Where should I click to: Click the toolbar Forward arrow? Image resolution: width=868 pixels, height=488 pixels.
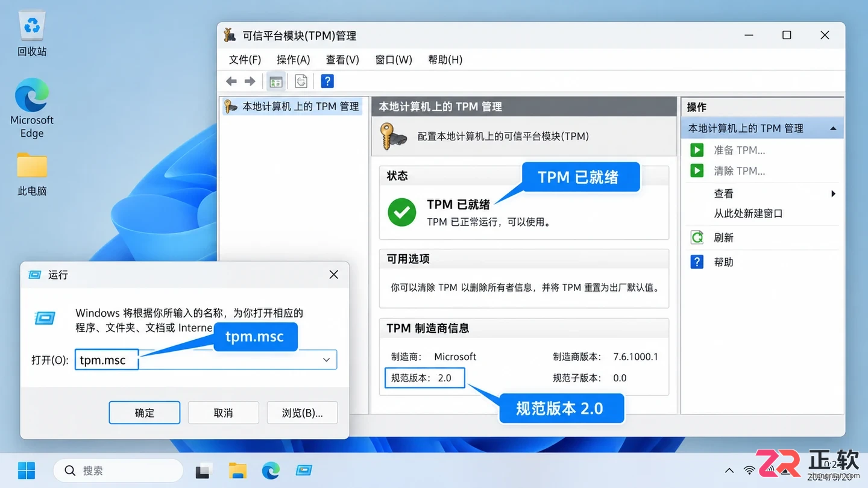coord(250,81)
